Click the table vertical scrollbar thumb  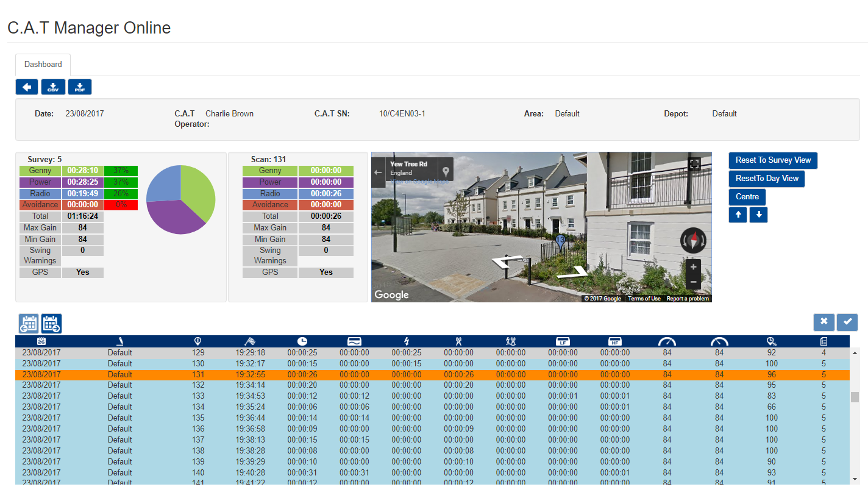(x=855, y=397)
